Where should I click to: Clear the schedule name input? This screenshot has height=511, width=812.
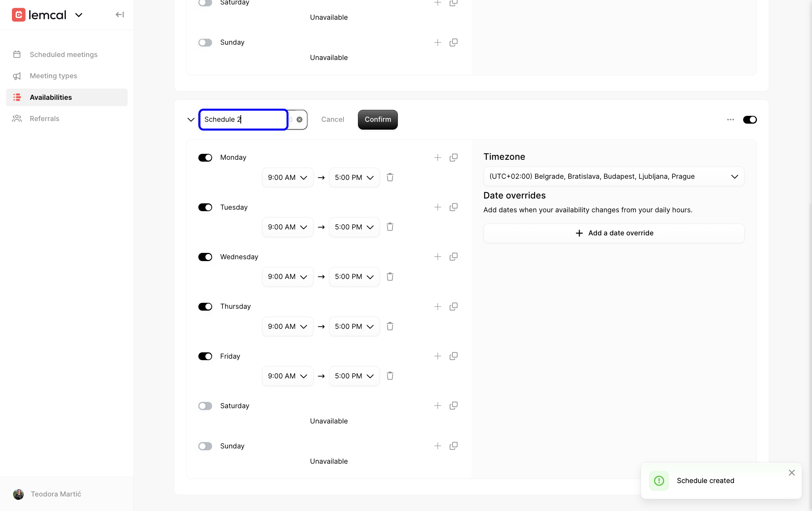click(299, 119)
